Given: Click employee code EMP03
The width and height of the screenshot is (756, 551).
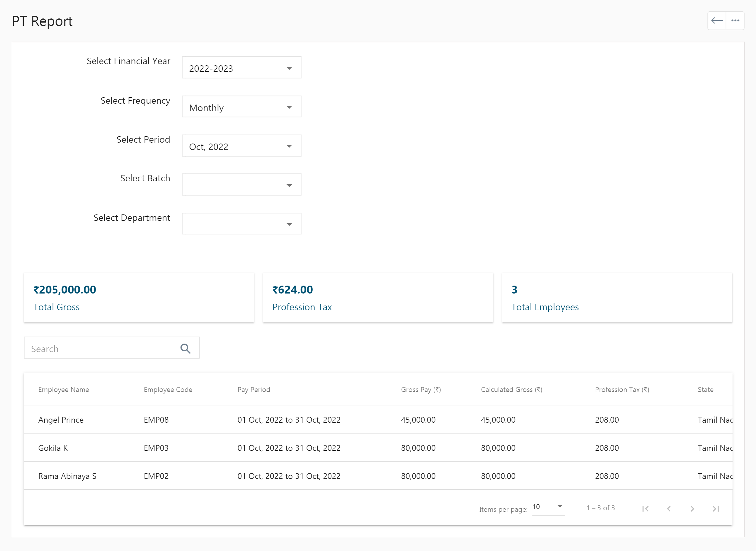Looking at the screenshot, I should [x=156, y=448].
